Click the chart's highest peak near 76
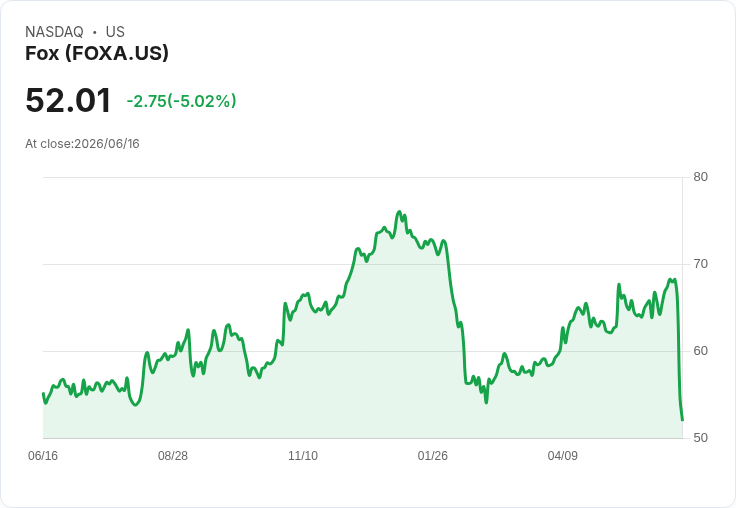 (x=399, y=212)
